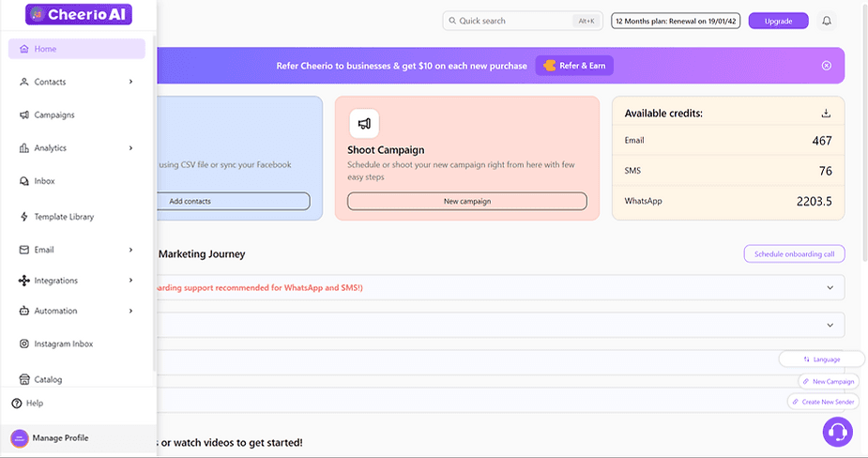868x458 pixels.
Task: Open Analytics in the sidebar
Action: [76, 148]
